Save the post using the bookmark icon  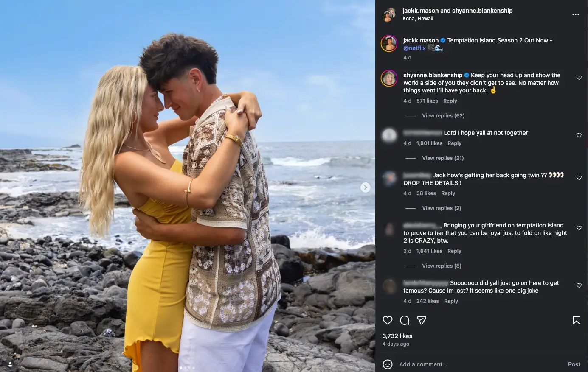click(x=577, y=319)
